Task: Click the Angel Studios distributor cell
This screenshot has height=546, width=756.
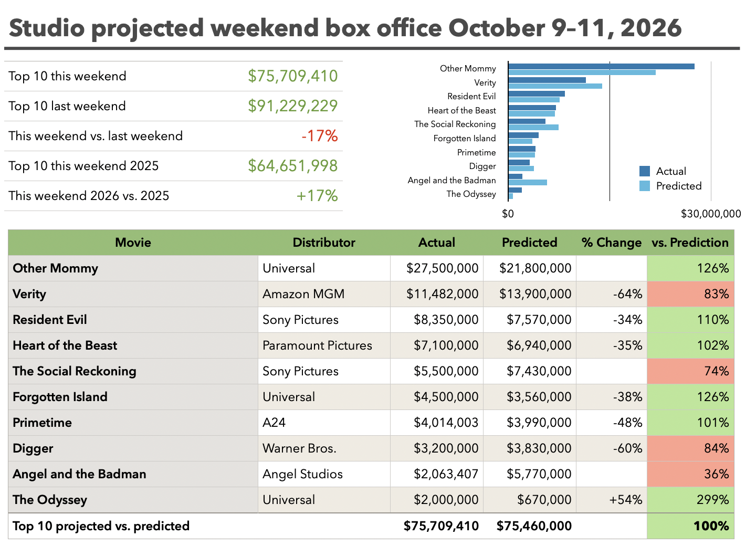Action: pyautogui.click(x=324, y=474)
